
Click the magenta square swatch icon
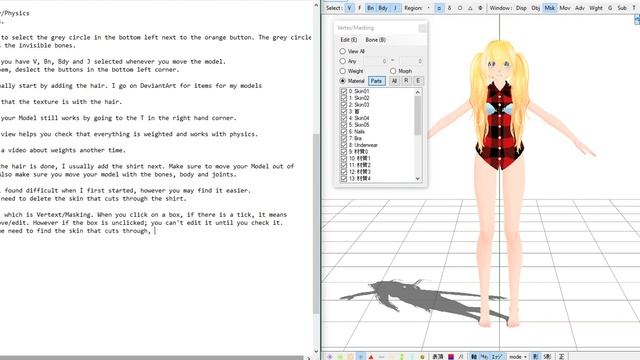pos(451,357)
